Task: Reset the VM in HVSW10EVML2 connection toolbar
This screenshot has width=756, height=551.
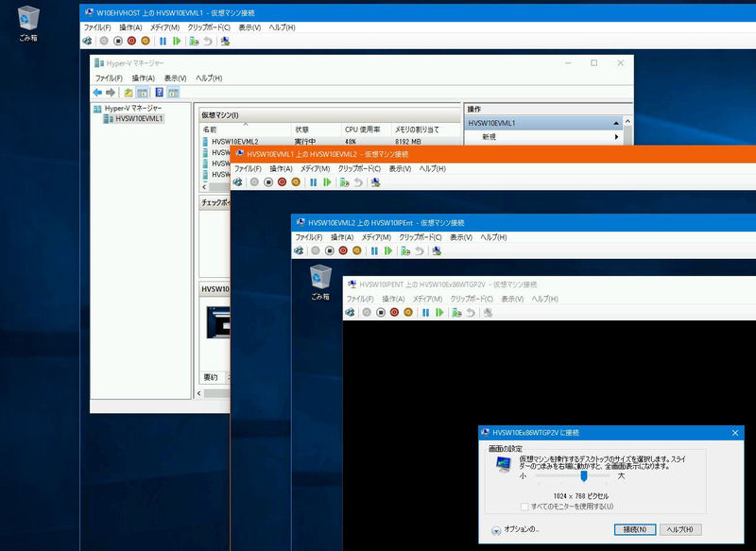Action: [327, 181]
